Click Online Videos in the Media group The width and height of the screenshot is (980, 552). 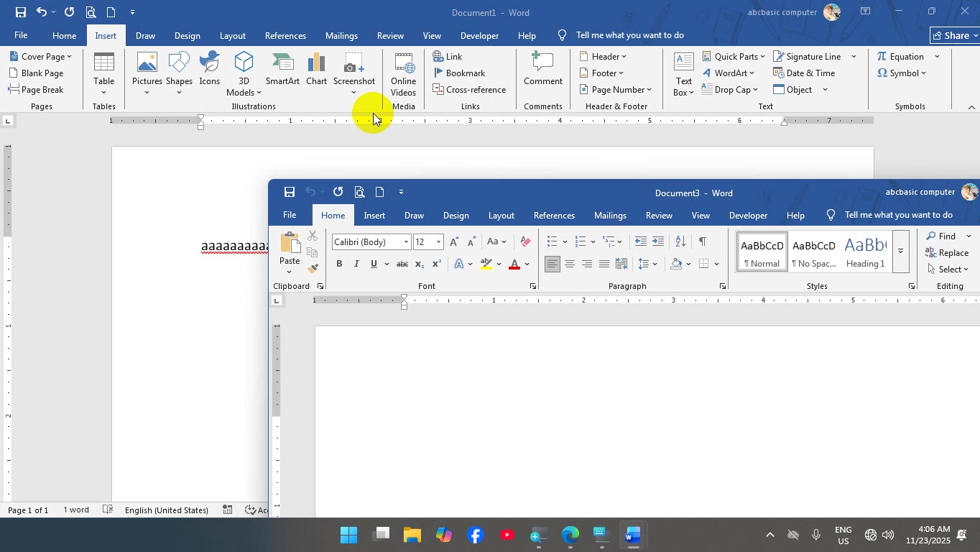(403, 74)
